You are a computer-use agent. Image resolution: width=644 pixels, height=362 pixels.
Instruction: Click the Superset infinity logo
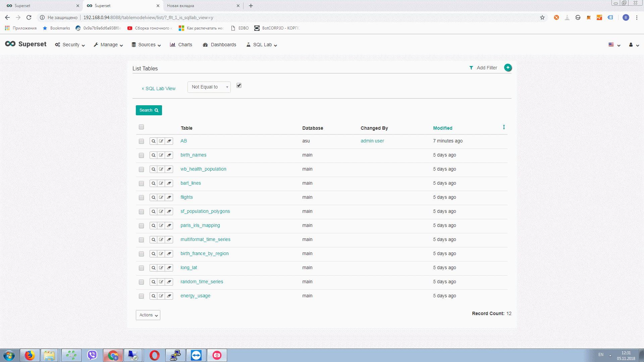click(10, 44)
